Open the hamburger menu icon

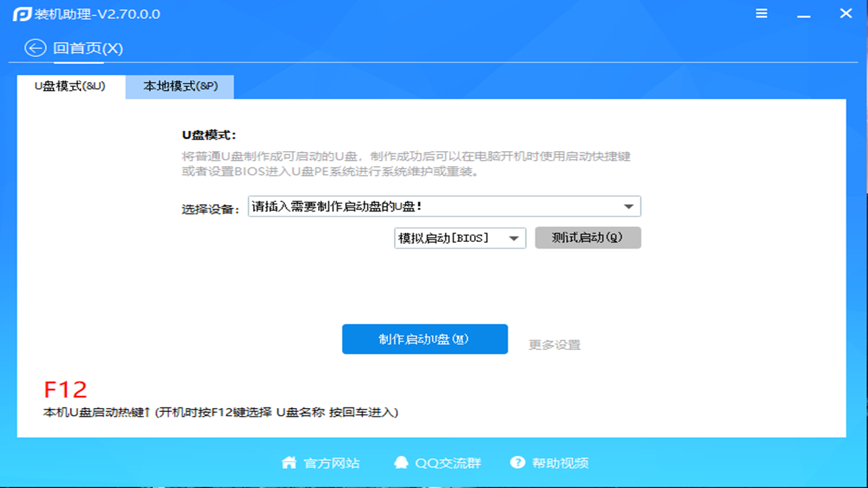click(761, 13)
